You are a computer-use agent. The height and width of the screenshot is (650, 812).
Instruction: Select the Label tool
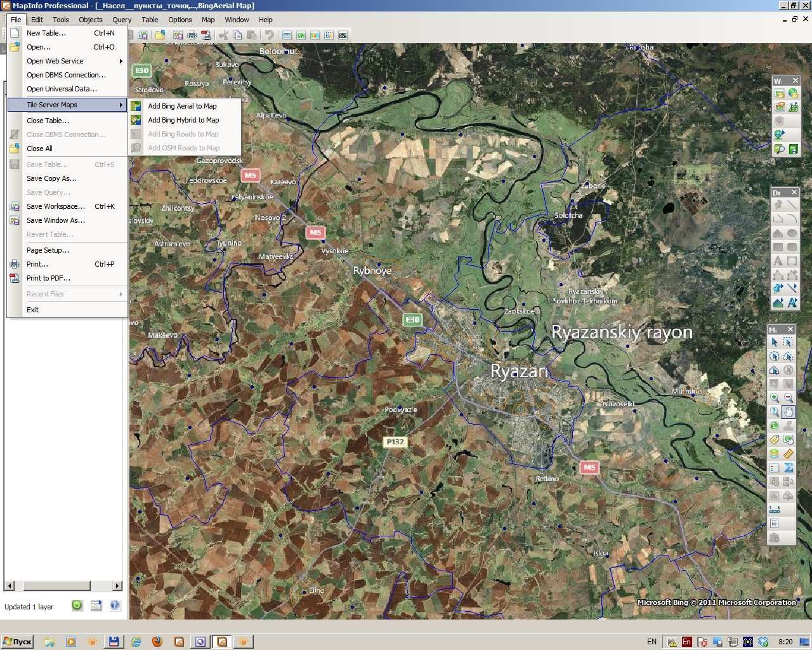[x=774, y=439]
